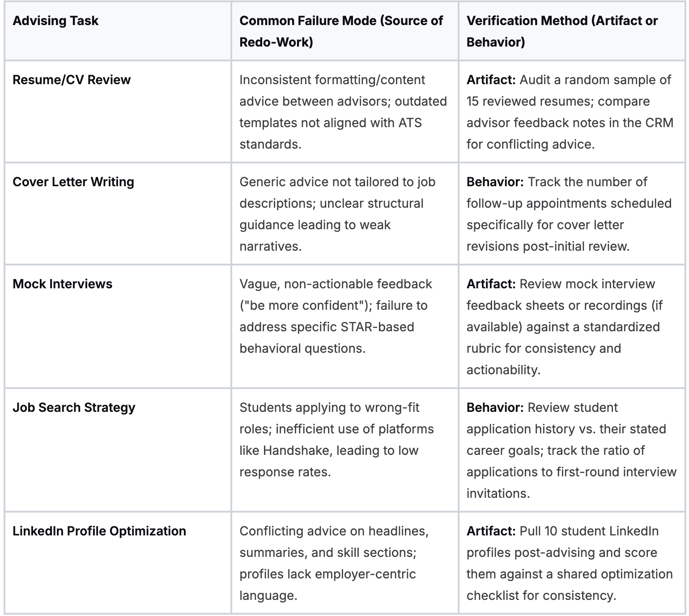Image resolution: width=689 pixels, height=616 pixels.
Task: Click the 'Audit a random sample' verification cell
Action: click(x=570, y=112)
